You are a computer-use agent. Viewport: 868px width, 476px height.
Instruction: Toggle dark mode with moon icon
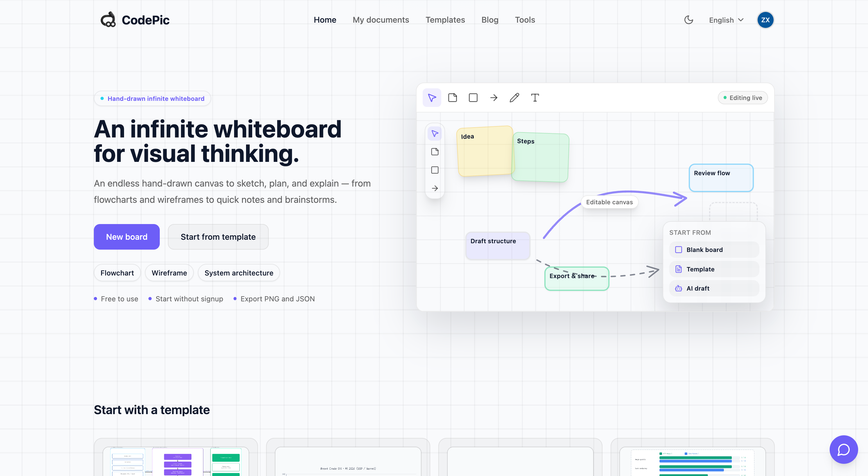click(x=688, y=20)
